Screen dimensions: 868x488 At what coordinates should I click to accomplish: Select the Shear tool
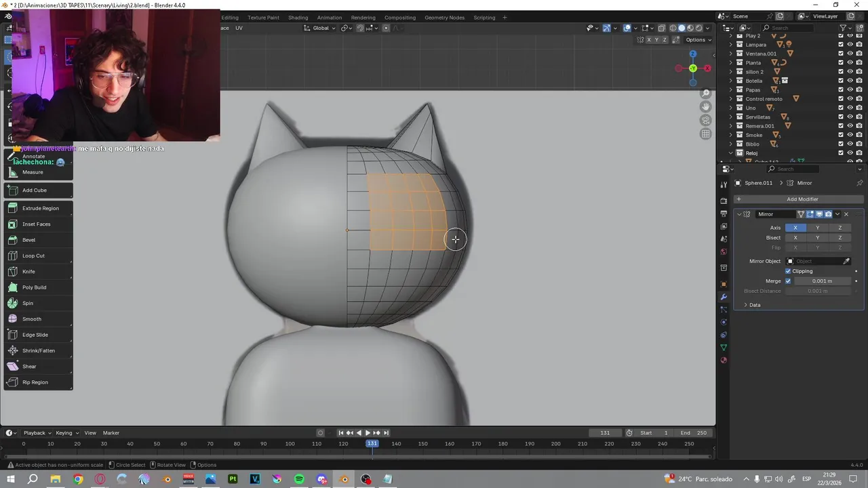[38, 366]
